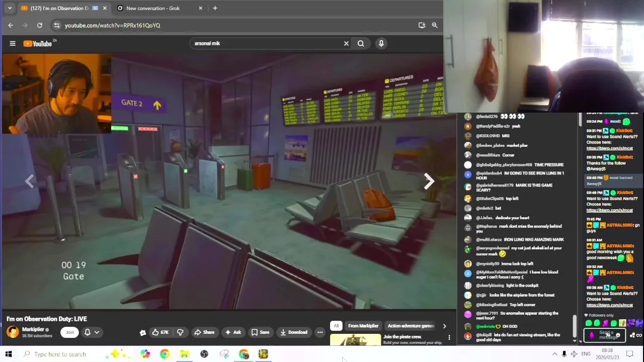Download the video
The width and height of the screenshot is (644, 362).
pos(294,332)
